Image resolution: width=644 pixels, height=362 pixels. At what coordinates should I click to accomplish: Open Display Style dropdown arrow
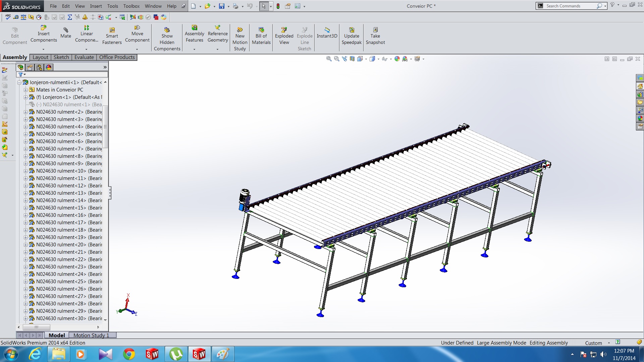(378, 59)
